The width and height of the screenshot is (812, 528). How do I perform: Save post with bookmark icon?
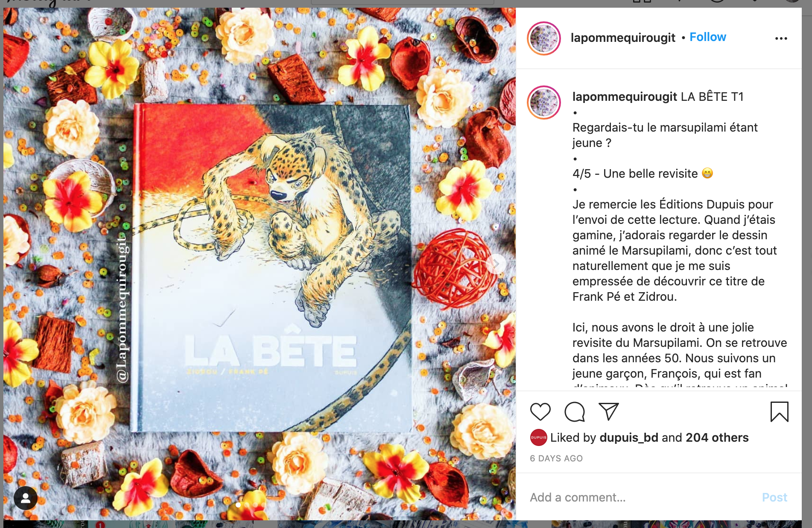(x=779, y=412)
